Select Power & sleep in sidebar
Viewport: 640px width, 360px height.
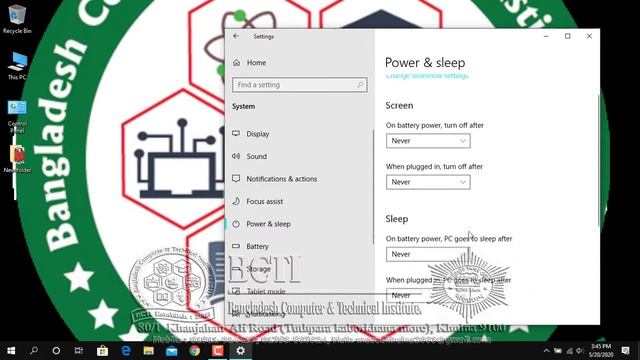pos(269,224)
